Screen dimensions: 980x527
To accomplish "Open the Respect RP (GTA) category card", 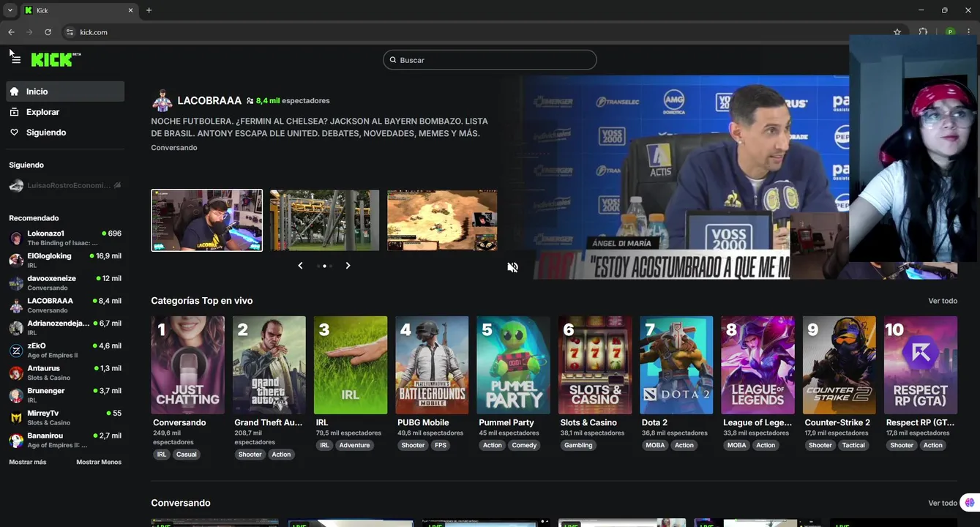I will [921, 365].
